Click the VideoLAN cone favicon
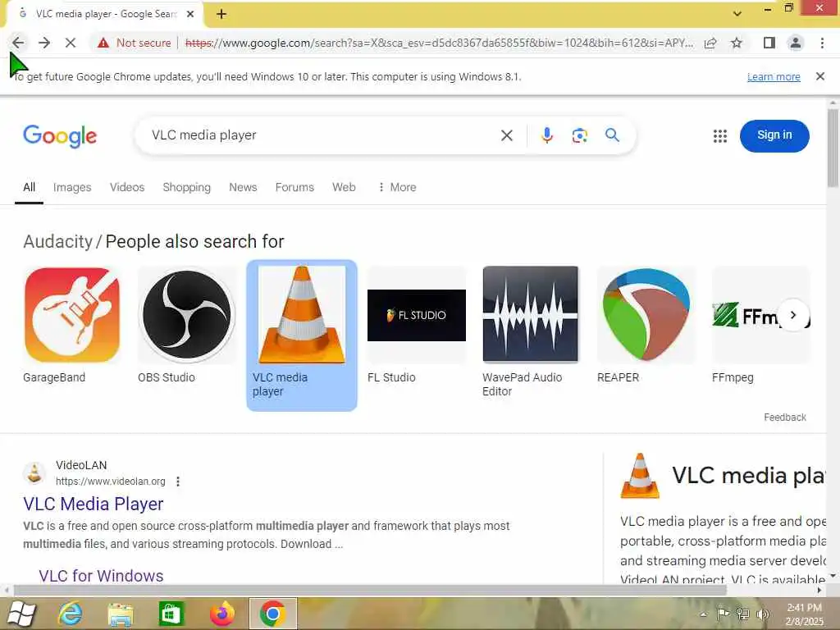This screenshot has height=630, width=840. 34,473
